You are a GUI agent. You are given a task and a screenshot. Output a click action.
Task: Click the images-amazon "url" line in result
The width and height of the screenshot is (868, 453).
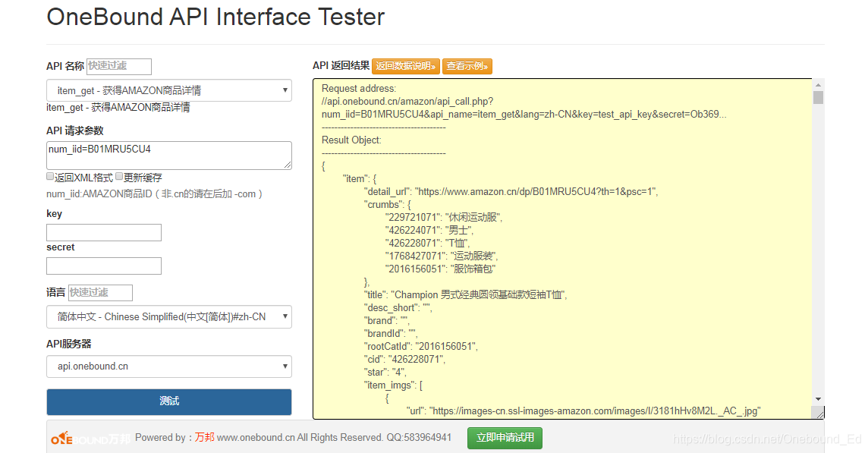(x=583, y=411)
